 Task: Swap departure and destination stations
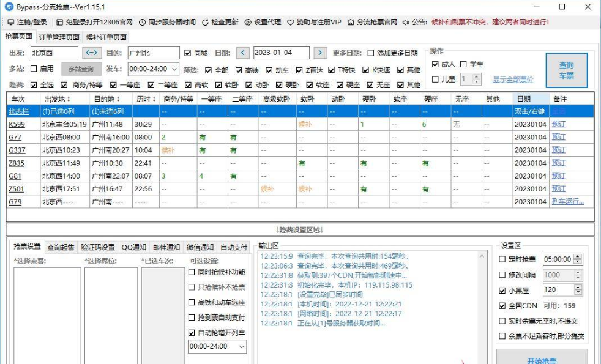click(x=92, y=53)
